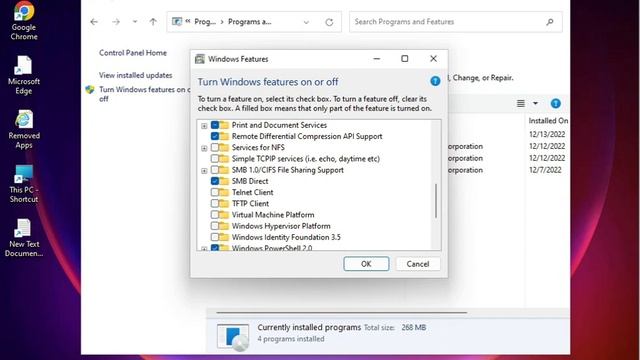Open help in Windows Features dialog
Screen dimensions: 640x360
435,81
